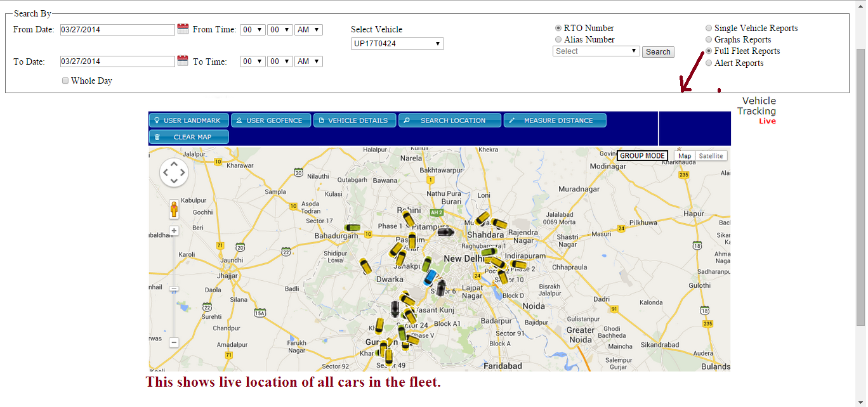Click the Street View pegman icon
The image size is (868, 407).
tap(174, 210)
